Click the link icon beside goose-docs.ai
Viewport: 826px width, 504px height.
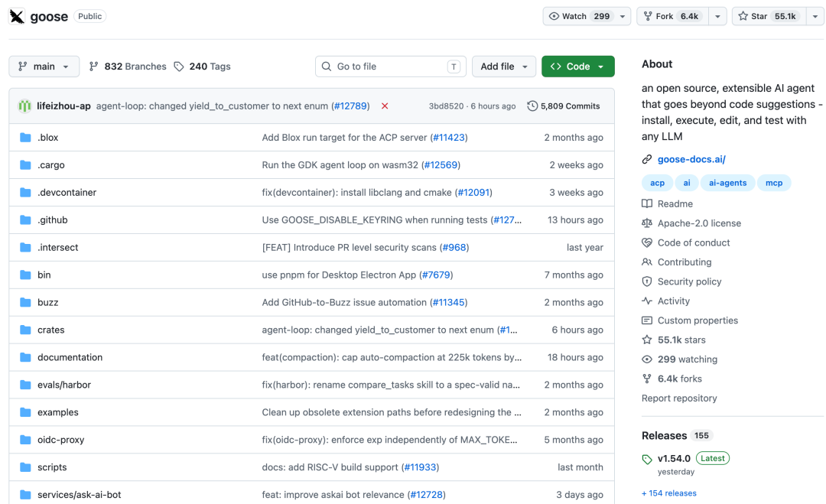647,159
